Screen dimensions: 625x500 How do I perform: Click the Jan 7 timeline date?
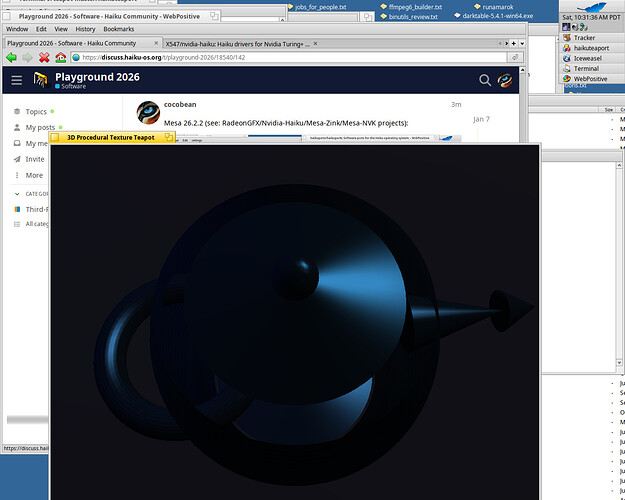pos(481,119)
